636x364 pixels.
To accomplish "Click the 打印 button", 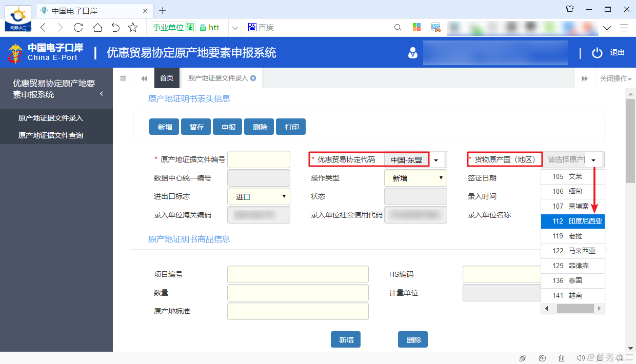I will click(292, 127).
